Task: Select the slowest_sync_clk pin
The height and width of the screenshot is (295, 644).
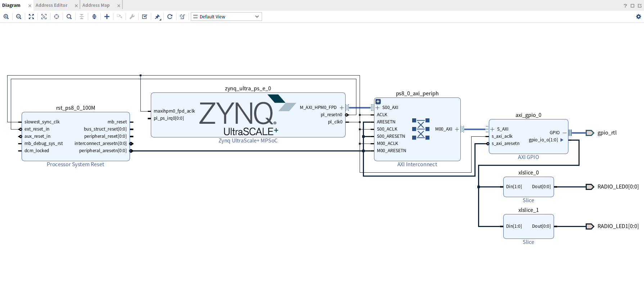Action: 42,122
